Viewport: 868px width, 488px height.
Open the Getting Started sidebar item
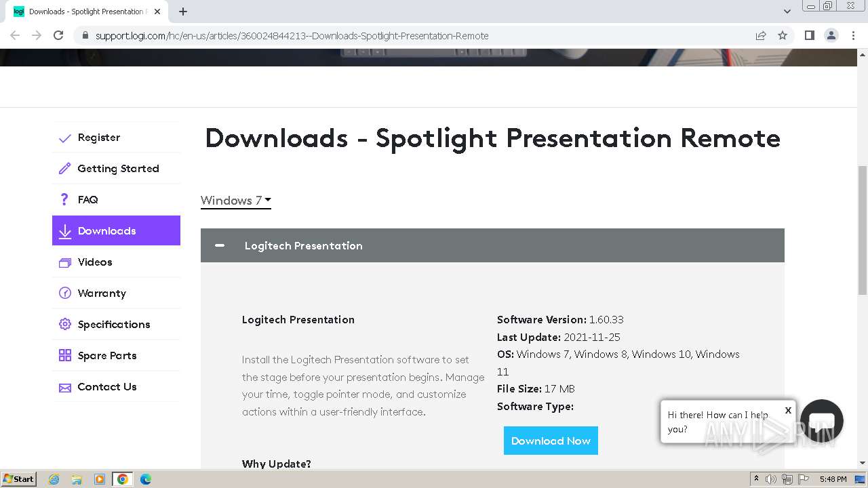tap(116, 169)
